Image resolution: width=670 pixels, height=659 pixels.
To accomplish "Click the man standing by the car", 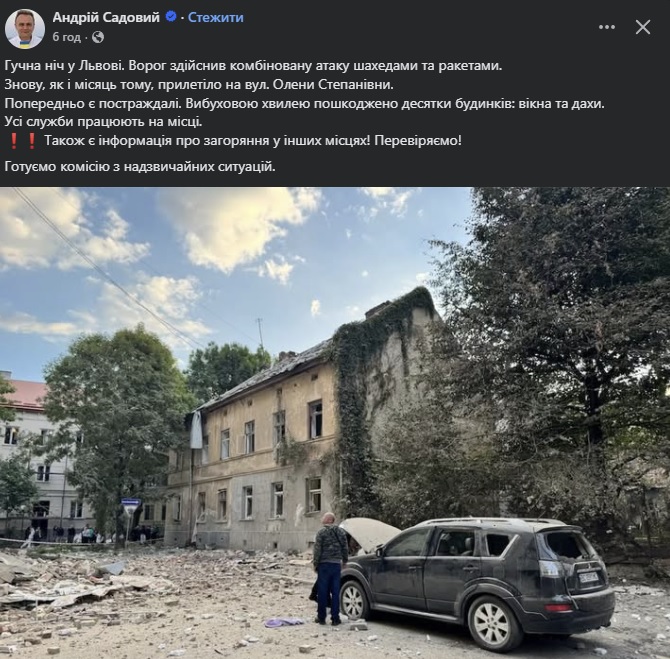I will 330,568.
